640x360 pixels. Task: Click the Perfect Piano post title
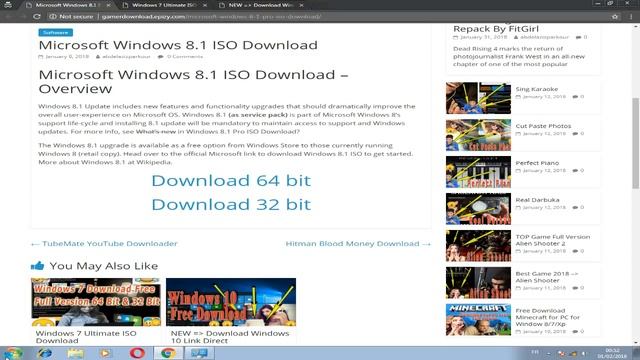pyautogui.click(x=537, y=163)
